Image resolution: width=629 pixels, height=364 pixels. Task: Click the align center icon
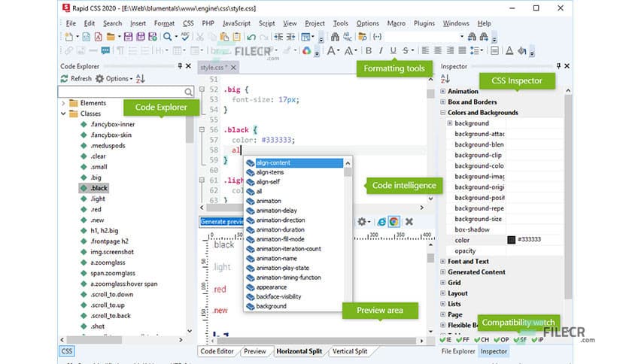click(438, 50)
